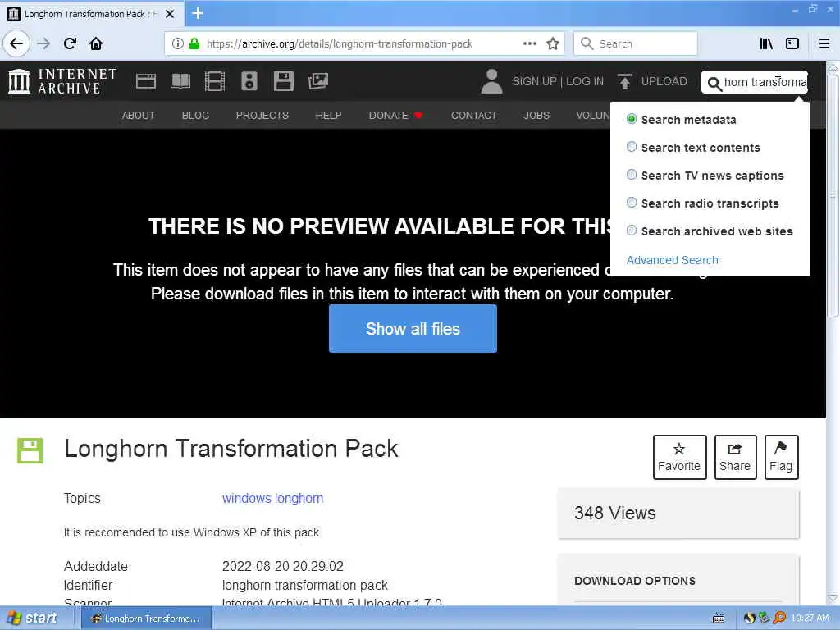Select Search radio transcripts option
The image size is (840, 630).
(x=632, y=203)
